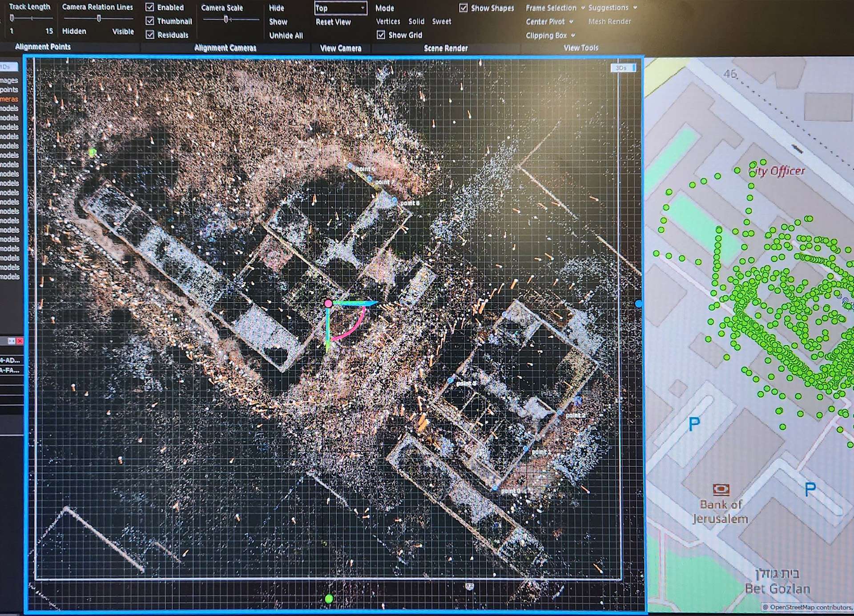Select the cameras item in left list

pyautogui.click(x=9, y=99)
